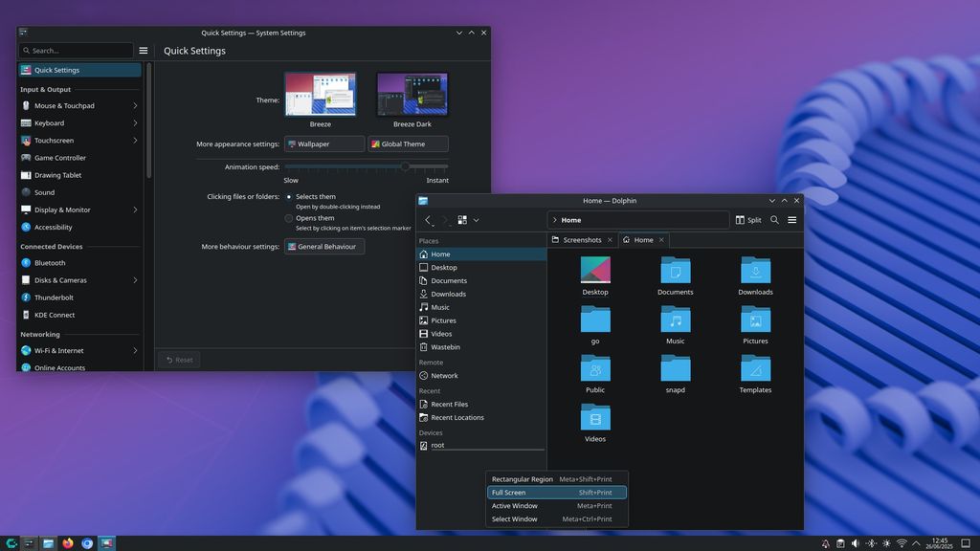Click the search field in System Settings
This screenshot has width=980, height=551.
point(77,50)
